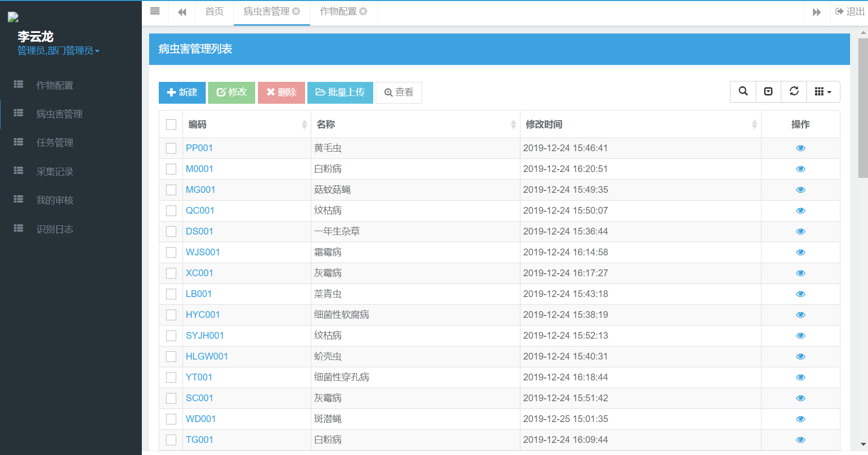View details eye icon for XC001 row

pyautogui.click(x=801, y=273)
